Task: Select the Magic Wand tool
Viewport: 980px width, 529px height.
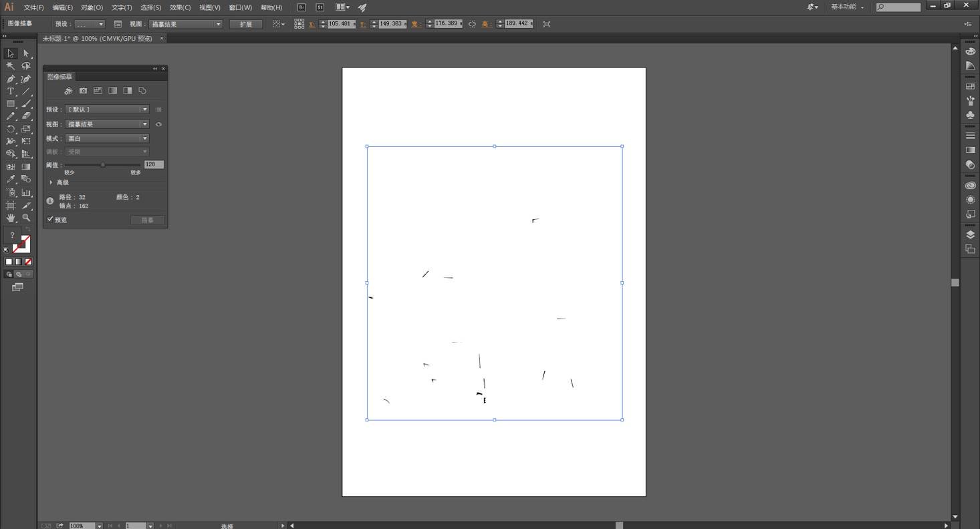Action: coord(11,66)
